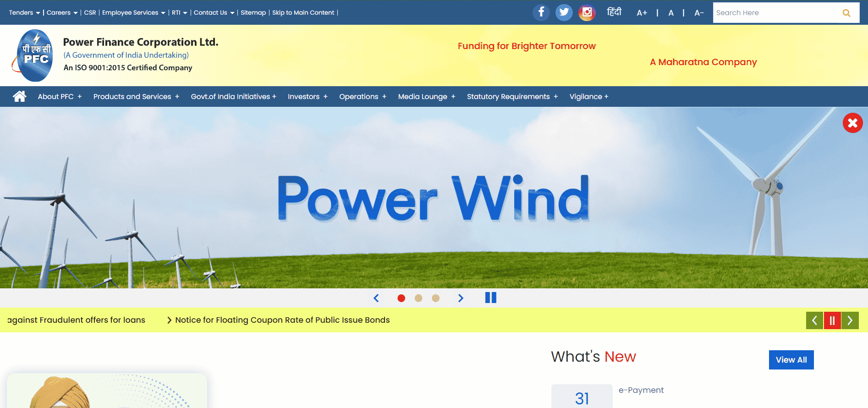The width and height of the screenshot is (868, 408).
Task: Decrease font size with A-
Action: [x=699, y=13]
